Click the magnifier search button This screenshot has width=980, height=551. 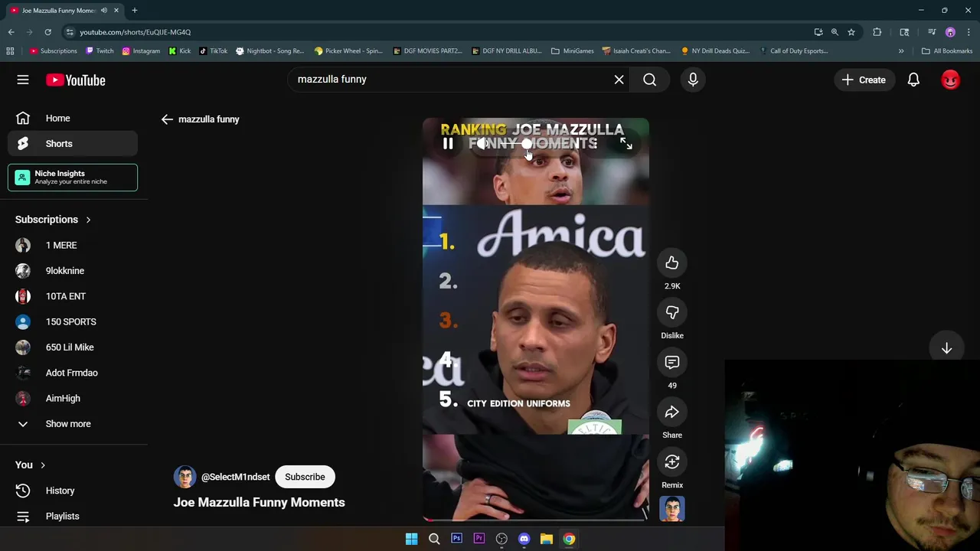pyautogui.click(x=649, y=80)
